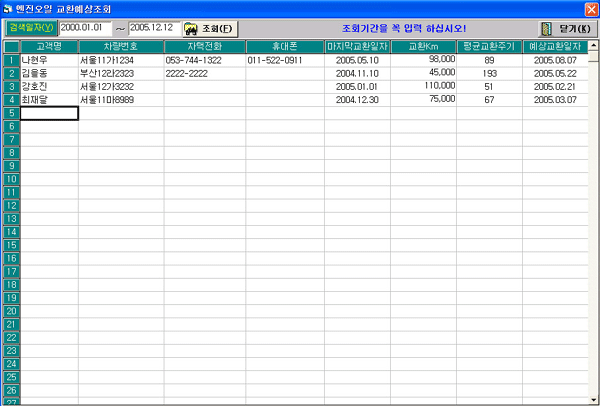Click average cycle value 51
The height and width of the screenshot is (406, 600).
tap(489, 87)
